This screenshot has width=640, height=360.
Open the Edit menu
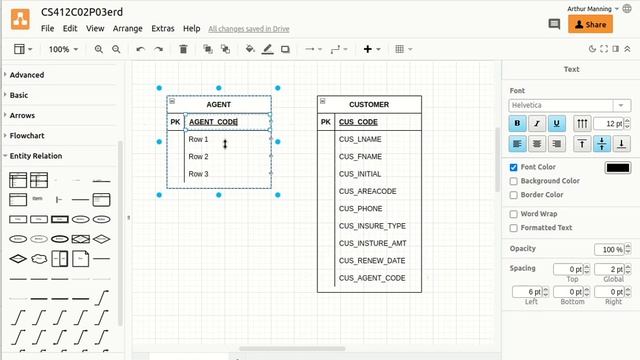(x=70, y=28)
